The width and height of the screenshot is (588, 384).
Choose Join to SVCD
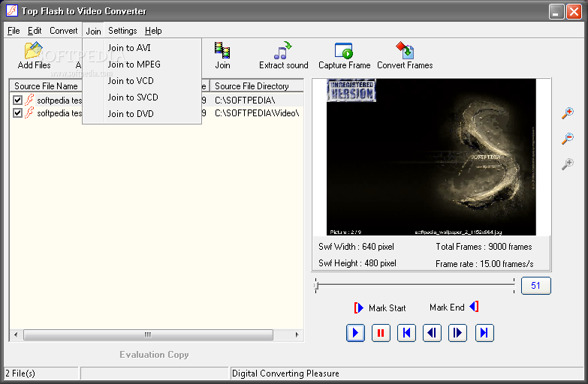tap(142, 97)
